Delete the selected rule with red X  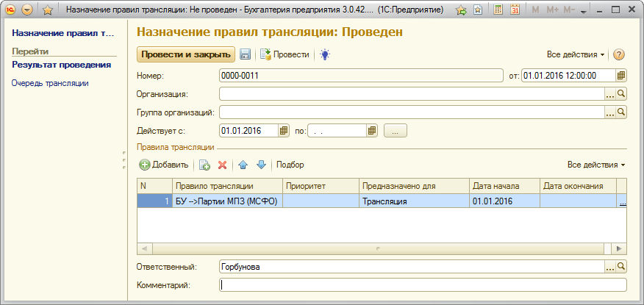pyautogui.click(x=222, y=165)
